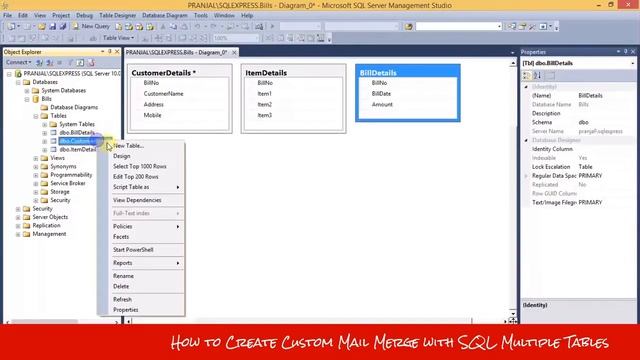The image size is (640, 360).
Task: Click the Properties panel pin icon
Action: 625,52
